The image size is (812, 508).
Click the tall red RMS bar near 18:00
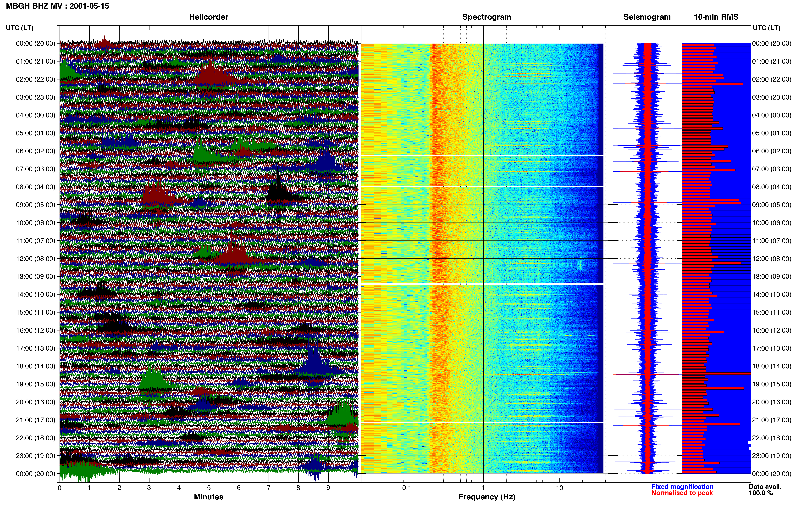click(716, 374)
